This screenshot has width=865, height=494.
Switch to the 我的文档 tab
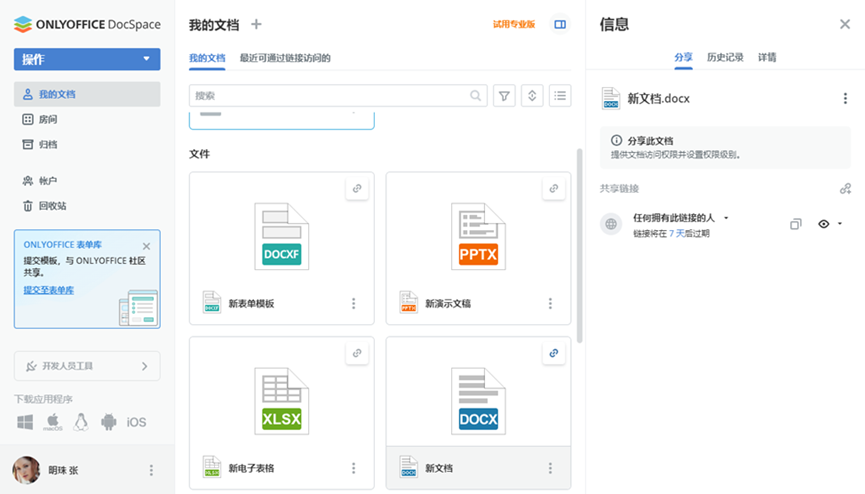207,58
